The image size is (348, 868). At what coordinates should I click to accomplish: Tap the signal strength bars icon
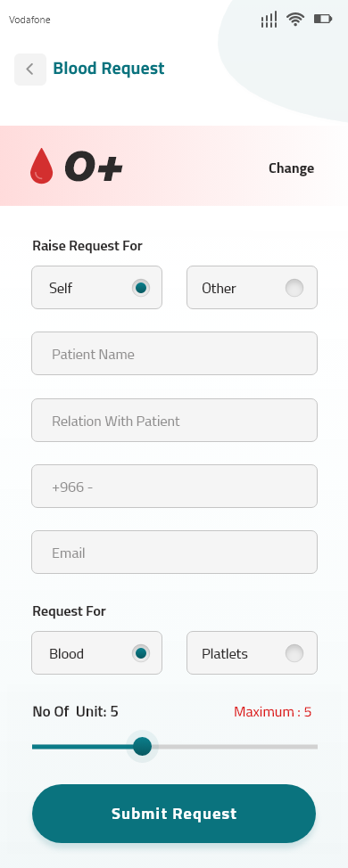(x=269, y=20)
